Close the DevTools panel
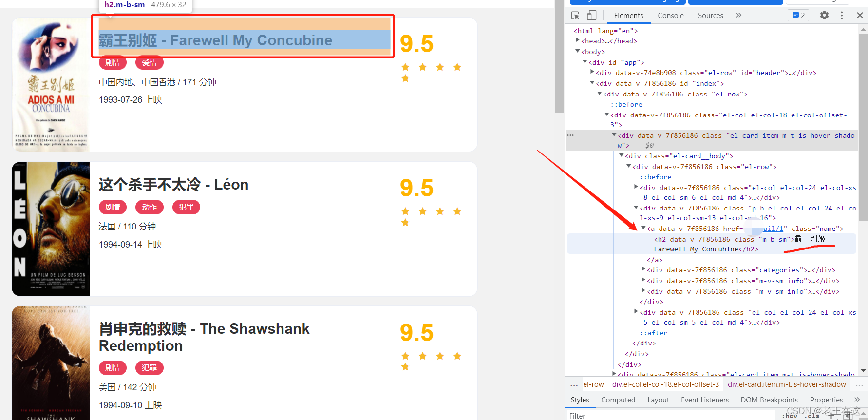Screen dimensions: 868x420 (860, 16)
